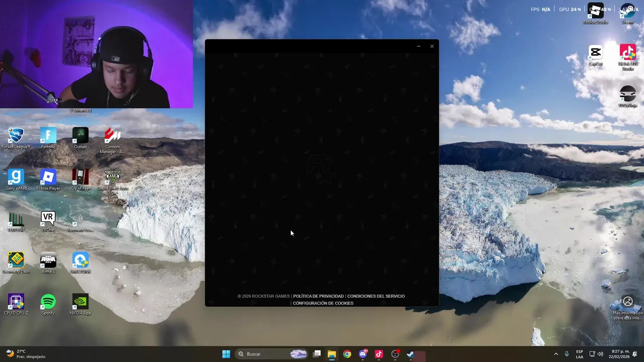Open Discord from taskbar
The height and width of the screenshot is (362, 644).
(x=363, y=354)
